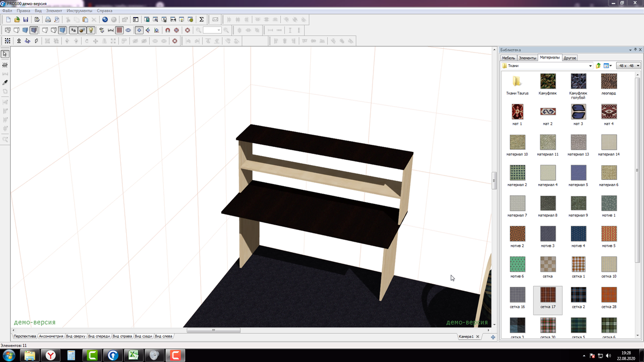Switch to Вид сверху view tab

(x=76, y=336)
